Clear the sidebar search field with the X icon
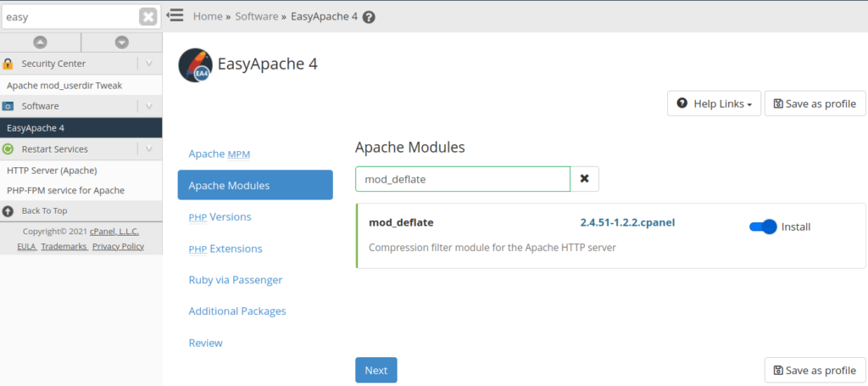Screen dimensions: 868x386 pos(147,17)
